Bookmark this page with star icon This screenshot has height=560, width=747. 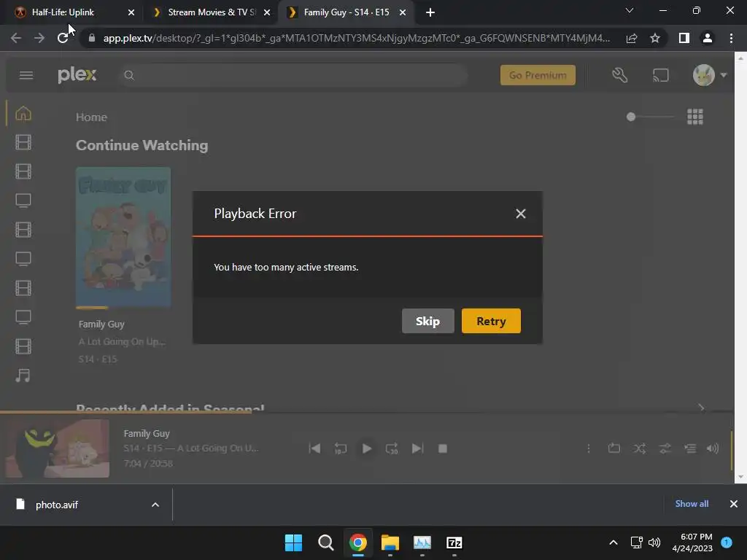(655, 38)
